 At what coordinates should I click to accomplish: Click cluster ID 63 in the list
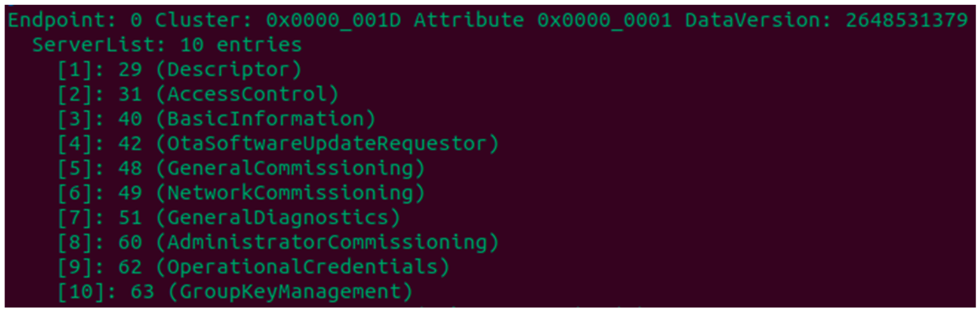142,292
